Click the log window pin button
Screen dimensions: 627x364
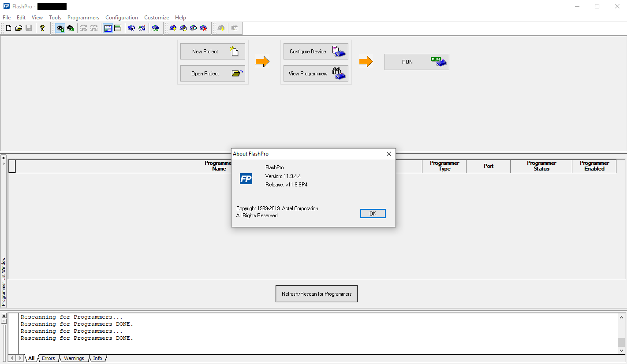coord(4,321)
